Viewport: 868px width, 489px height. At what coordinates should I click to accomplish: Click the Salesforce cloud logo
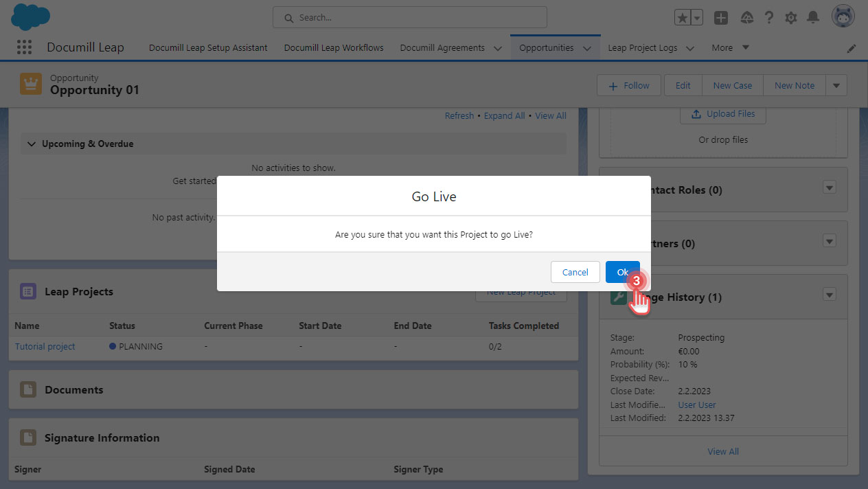[x=30, y=17]
